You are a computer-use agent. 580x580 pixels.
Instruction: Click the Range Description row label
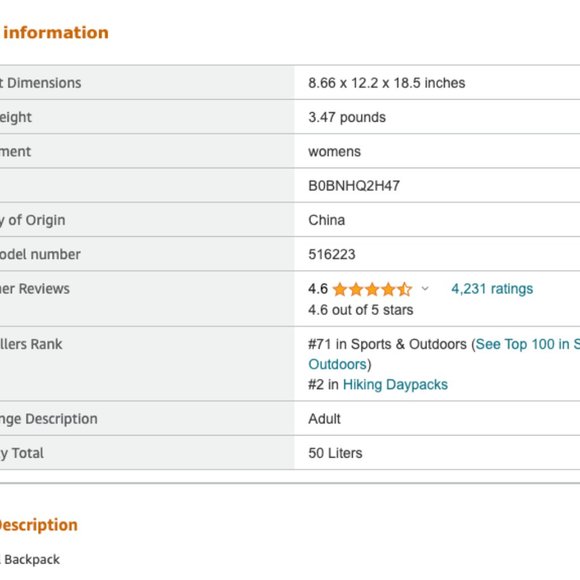48,419
